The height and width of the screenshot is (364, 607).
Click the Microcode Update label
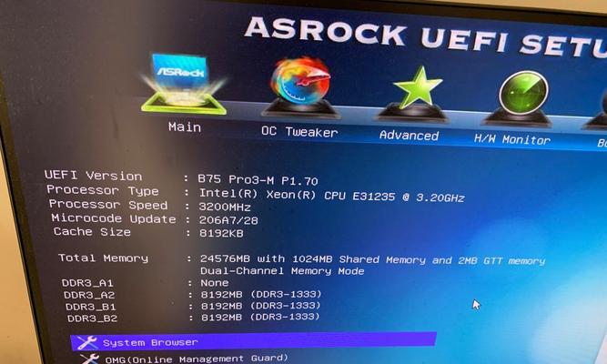[114, 218]
